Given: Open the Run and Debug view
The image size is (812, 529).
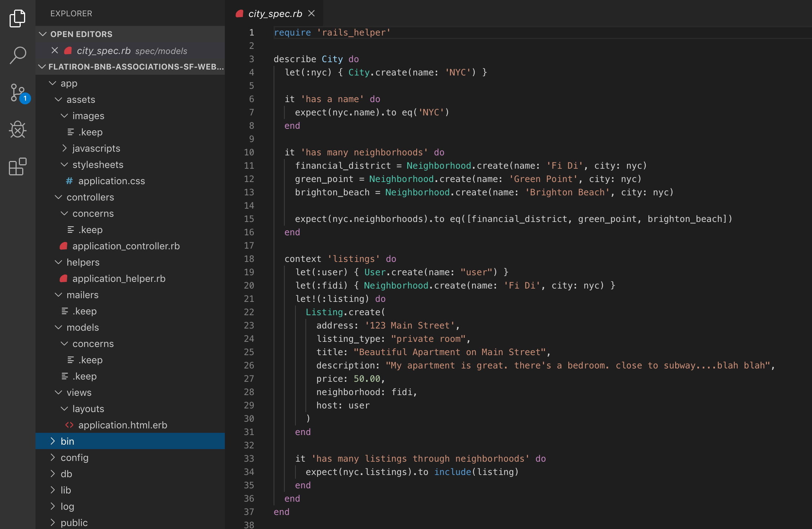Looking at the screenshot, I should point(17,129).
